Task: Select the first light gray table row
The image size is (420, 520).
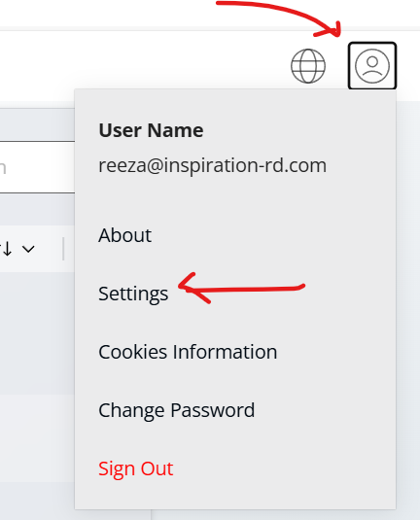Action: 37,333
